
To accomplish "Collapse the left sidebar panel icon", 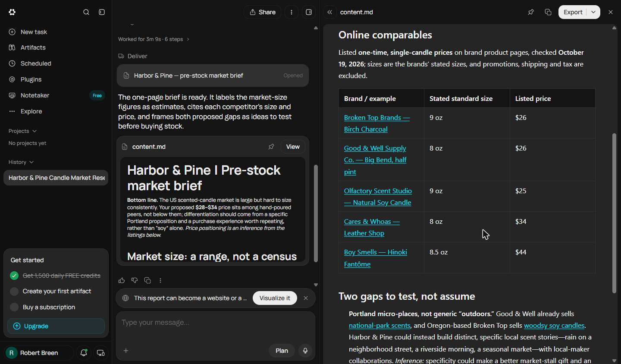I will tap(102, 12).
